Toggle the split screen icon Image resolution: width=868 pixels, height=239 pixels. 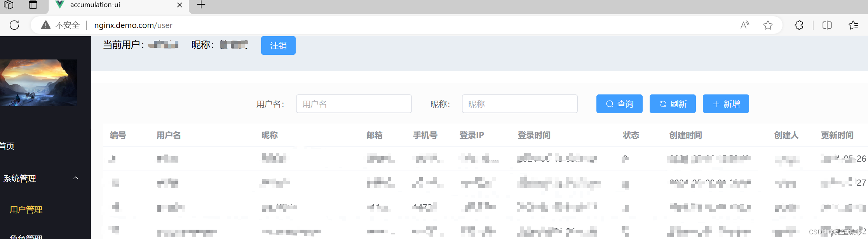(x=827, y=25)
